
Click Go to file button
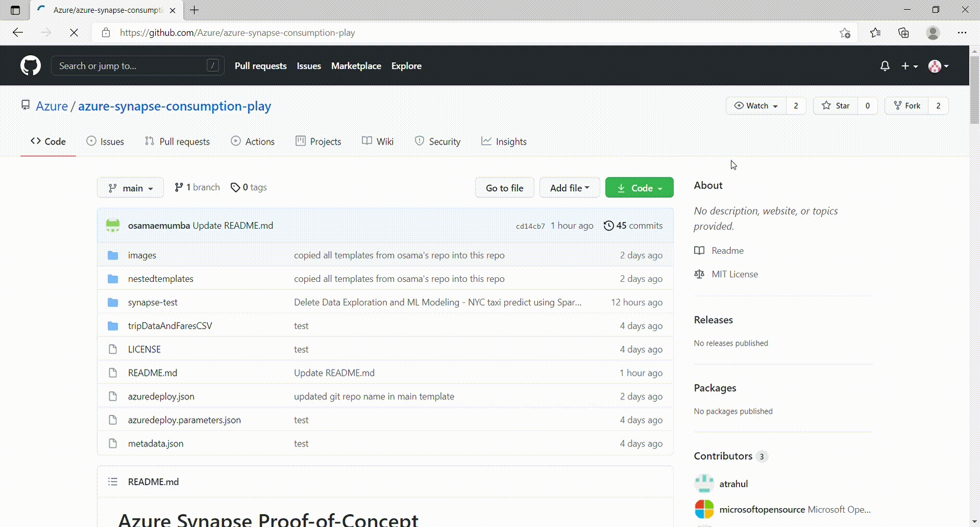pyautogui.click(x=504, y=188)
